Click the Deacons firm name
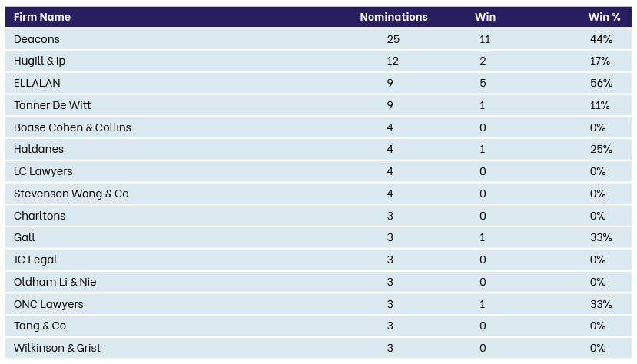The image size is (637, 364). click(37, 39)
